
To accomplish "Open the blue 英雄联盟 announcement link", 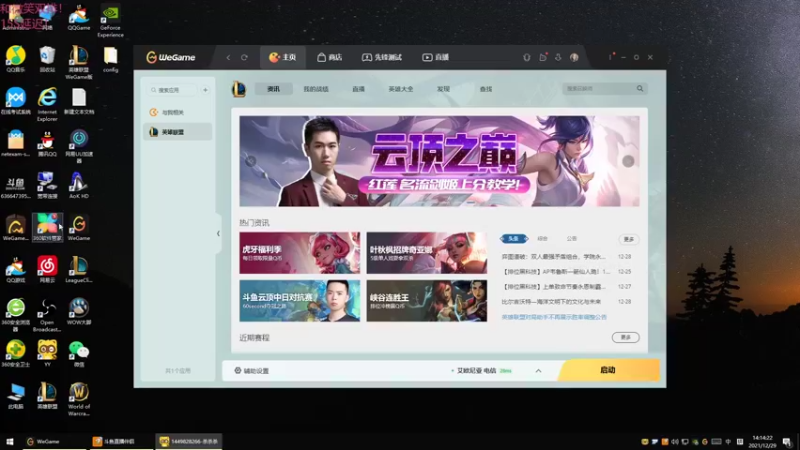I will click(x=554, y=317).
